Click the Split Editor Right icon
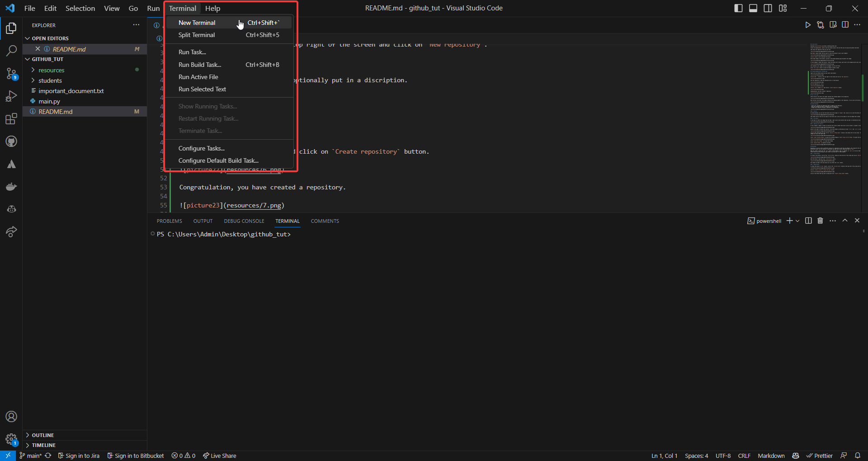The image size is (868, 461). [845, 25]
